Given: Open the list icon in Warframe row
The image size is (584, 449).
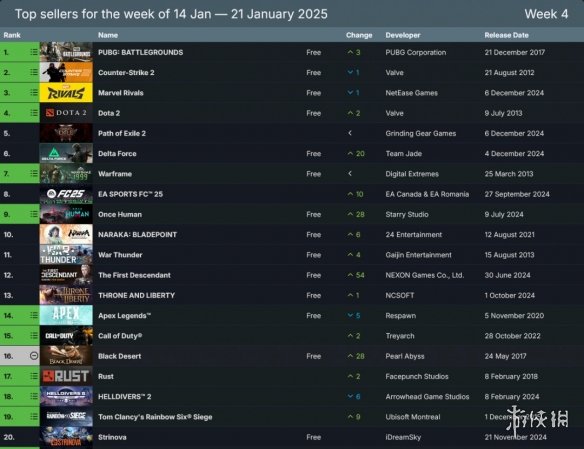Looking at the screenshot, I should click(x=34, y=173).
